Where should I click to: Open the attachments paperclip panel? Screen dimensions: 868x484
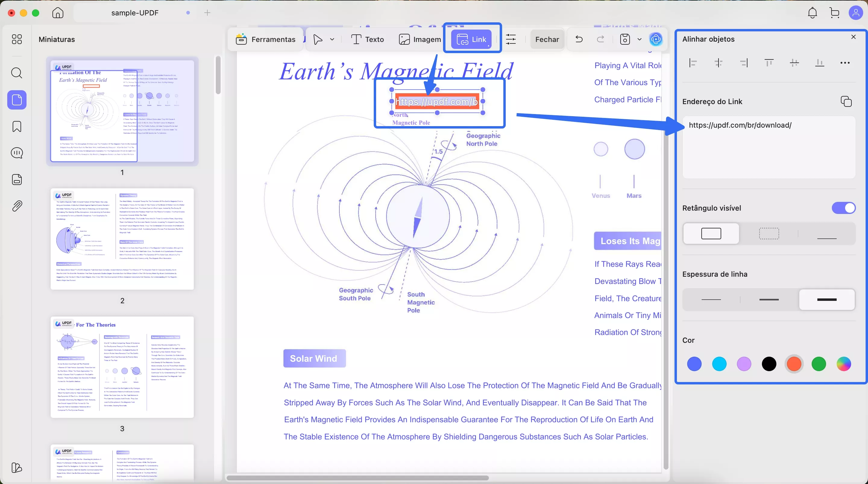pos(17,206)
